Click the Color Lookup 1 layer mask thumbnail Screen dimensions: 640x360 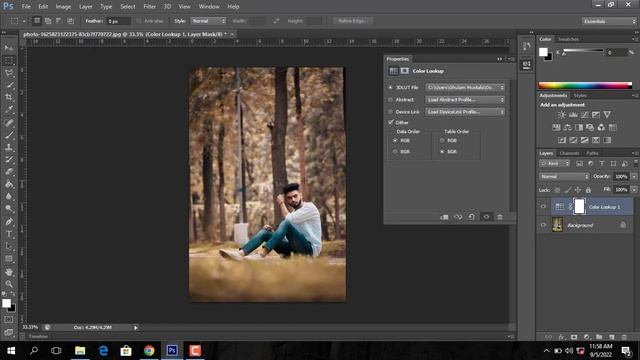pos(579,207)
